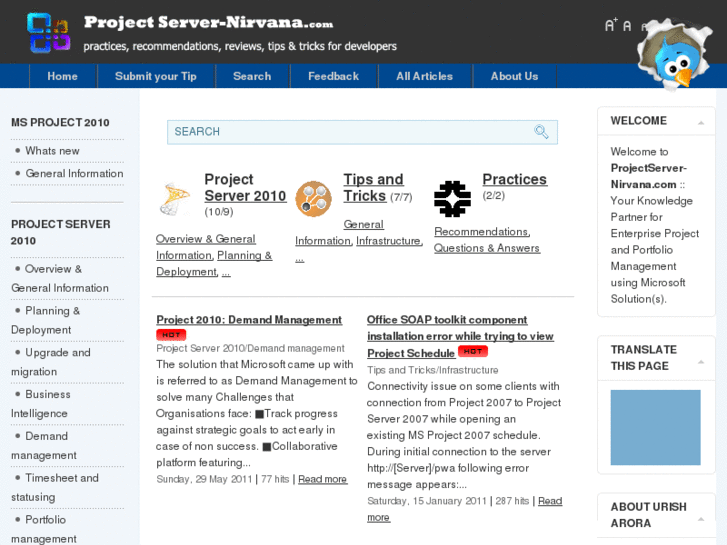Open the About Us menu item
The image size is (727, 545).
(x=514, y=76)
